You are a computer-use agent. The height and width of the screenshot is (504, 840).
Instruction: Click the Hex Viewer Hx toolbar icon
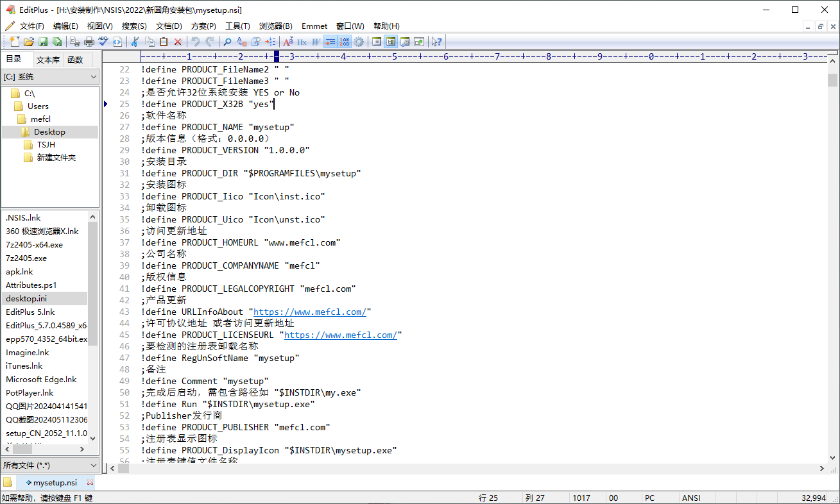point(302,41)
